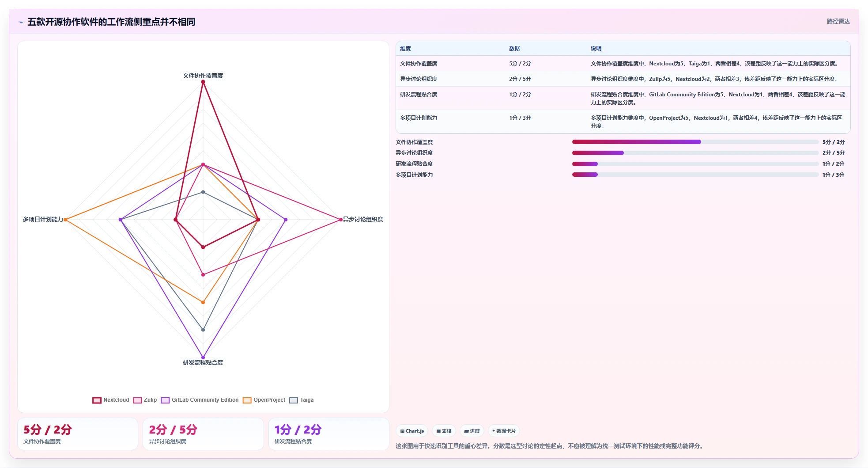The height and width of the screenshot is (468, 868).
Task: Click progress label 文件协作覆盖度 left of bar
Action: pos(414,142)
